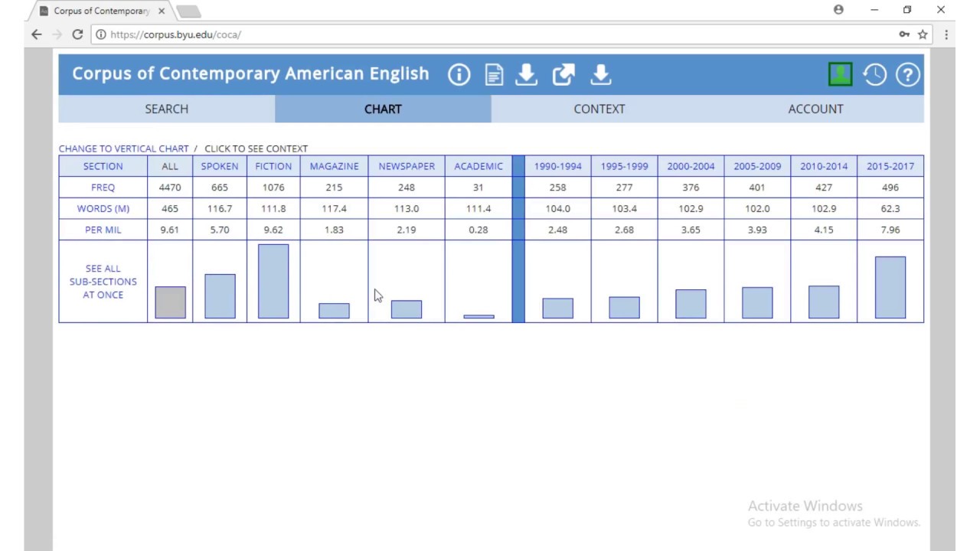Click the MAGAZINE section header
The height and width of the screenshot is (551, 980).
(334, 166)
